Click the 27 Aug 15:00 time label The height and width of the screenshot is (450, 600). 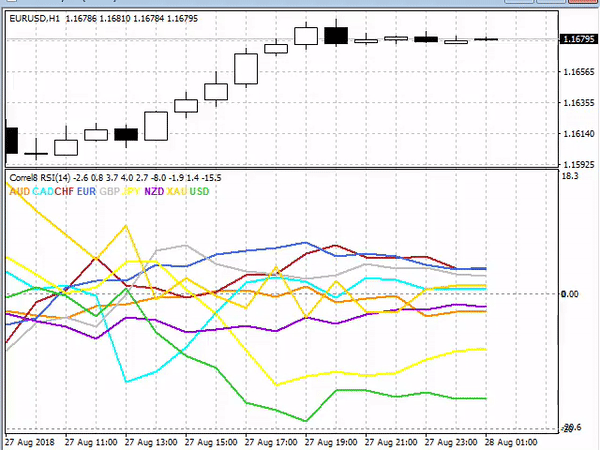212,441
